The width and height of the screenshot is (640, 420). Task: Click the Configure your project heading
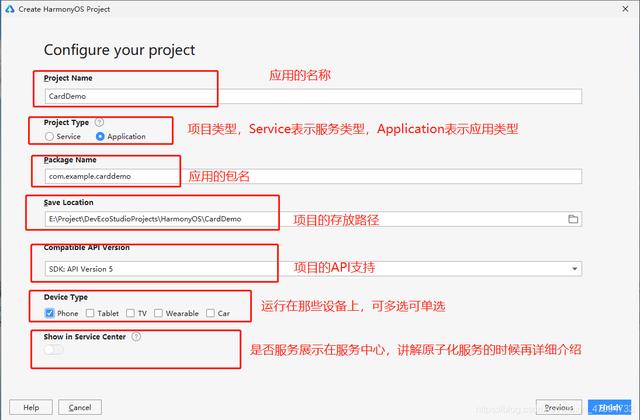click(x=119, y=50)
